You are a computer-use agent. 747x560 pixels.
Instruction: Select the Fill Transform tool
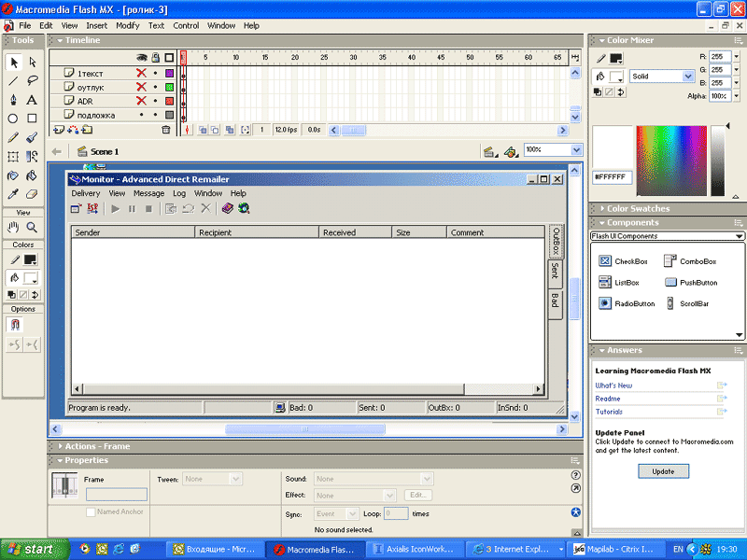tap(32, 157)
